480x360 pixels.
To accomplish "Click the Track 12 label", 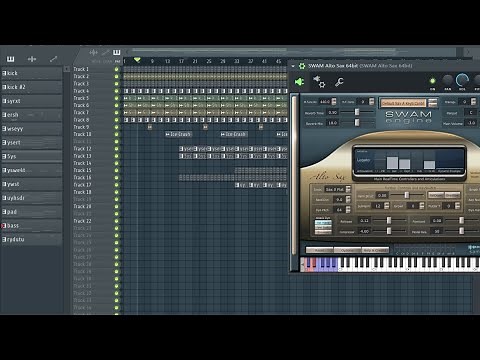I will 82,149.
